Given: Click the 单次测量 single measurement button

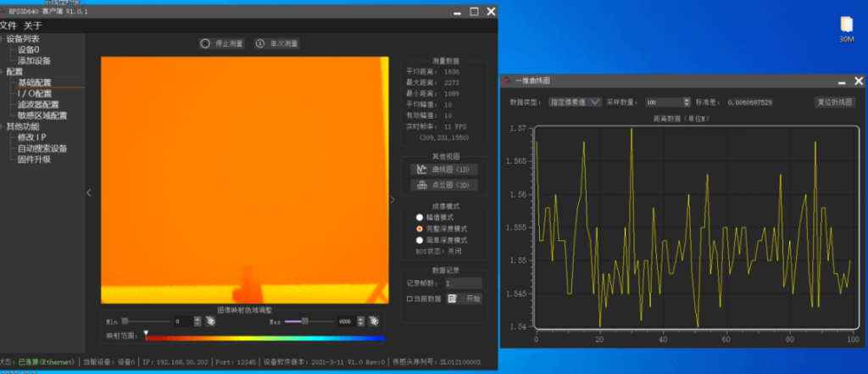Looking at the screenshot, I should (x=277, y=43).
